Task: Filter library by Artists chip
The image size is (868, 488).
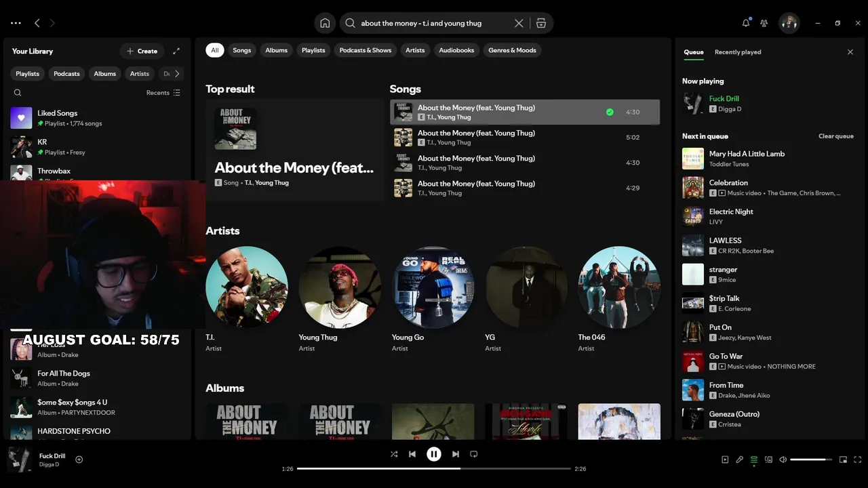Action: tap(140, 74)
